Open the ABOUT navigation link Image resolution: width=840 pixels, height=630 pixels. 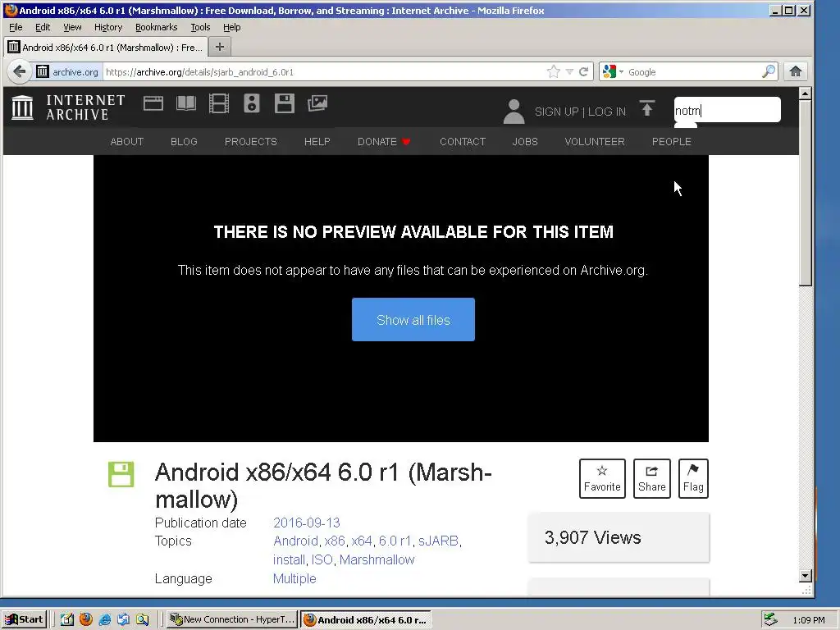(x=127, y=141)
